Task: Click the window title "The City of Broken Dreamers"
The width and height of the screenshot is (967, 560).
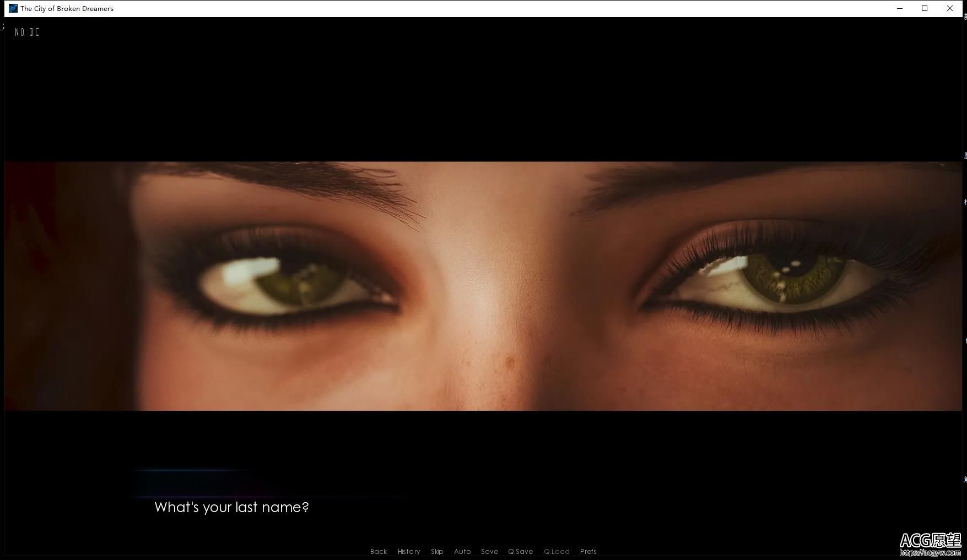Action: point(67,8)
